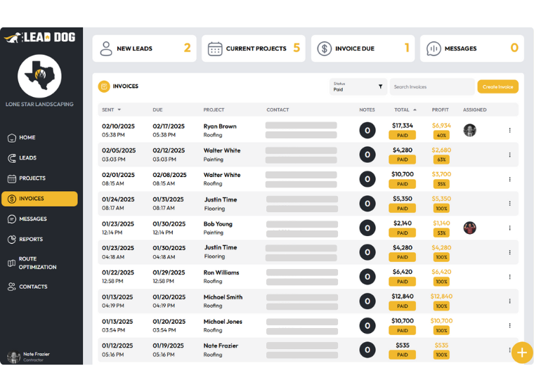Click the Due column header
534x392 pixels.
coord(157,110)
